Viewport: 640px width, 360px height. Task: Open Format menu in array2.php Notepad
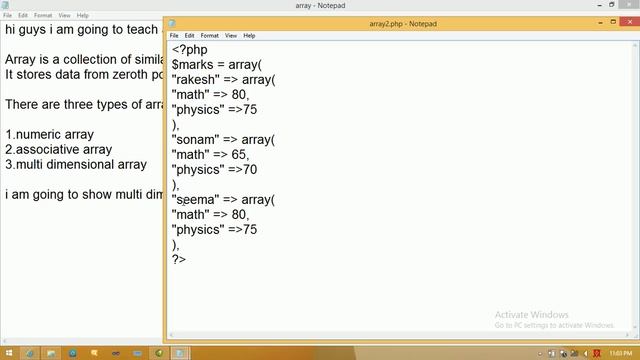click(x=209, y=36)
